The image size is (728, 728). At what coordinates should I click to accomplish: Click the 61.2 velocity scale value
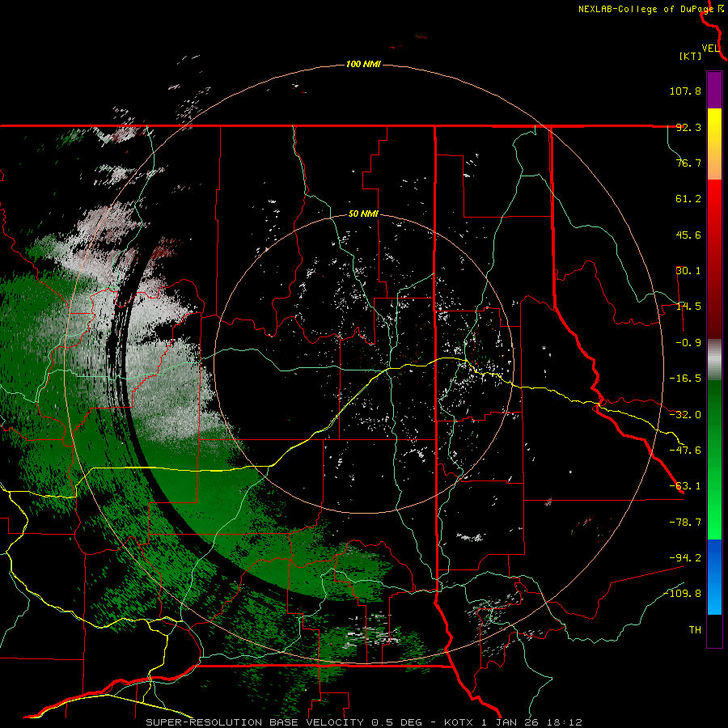click(688, 199)
